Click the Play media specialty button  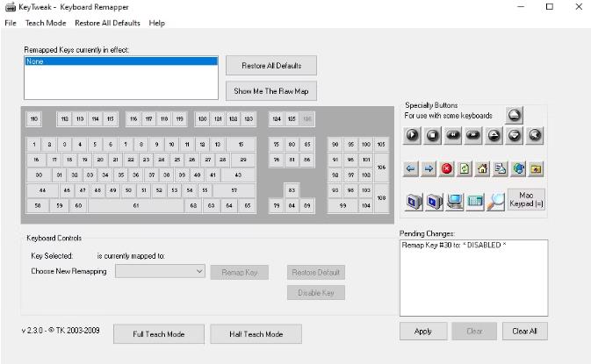click(x=412, y=135)
